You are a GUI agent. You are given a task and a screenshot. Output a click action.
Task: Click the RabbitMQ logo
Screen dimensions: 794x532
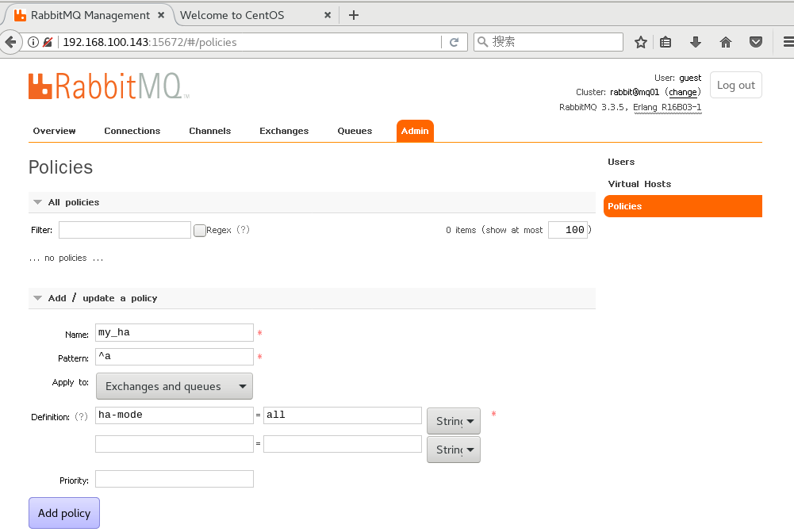pyautogui.click(x=109, y=86)
